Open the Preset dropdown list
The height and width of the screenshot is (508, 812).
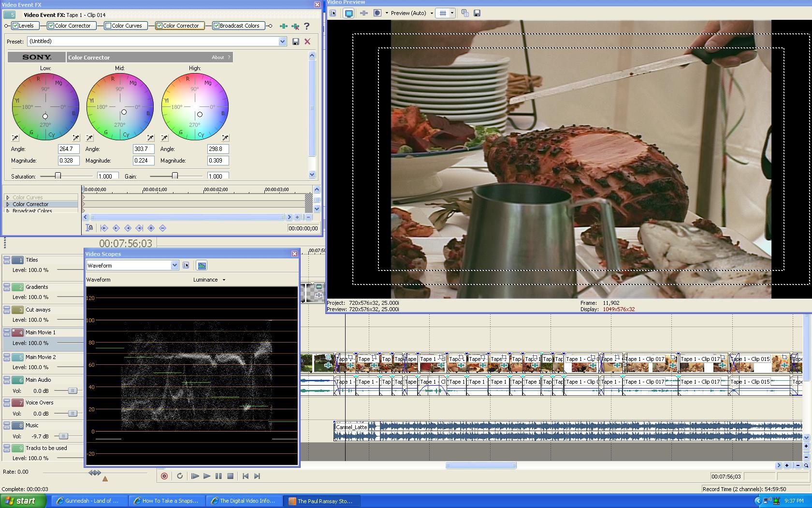(x=283, y=42)
